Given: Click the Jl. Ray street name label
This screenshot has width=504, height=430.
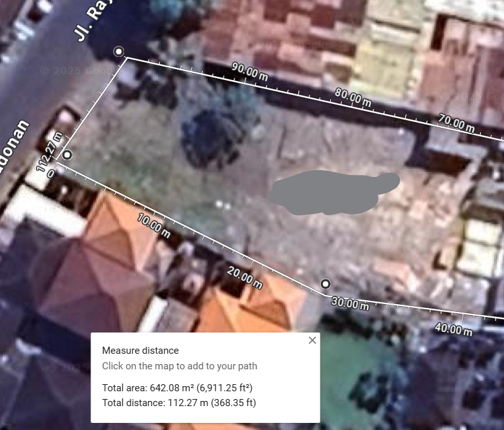Looking at the screenshot, I should click(x=89, y=21).
